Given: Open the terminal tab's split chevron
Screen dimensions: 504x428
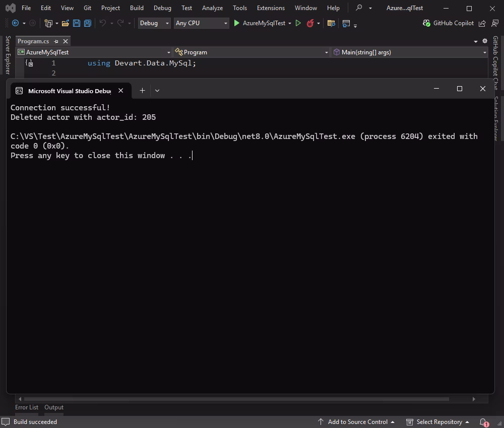Looking at the screenshot, I should (157, 90).
